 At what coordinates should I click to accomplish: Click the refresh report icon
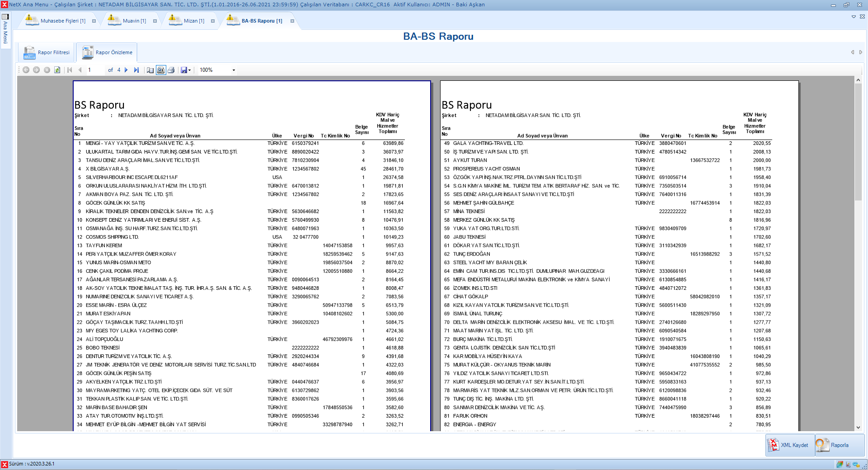(x=57, y=70)
